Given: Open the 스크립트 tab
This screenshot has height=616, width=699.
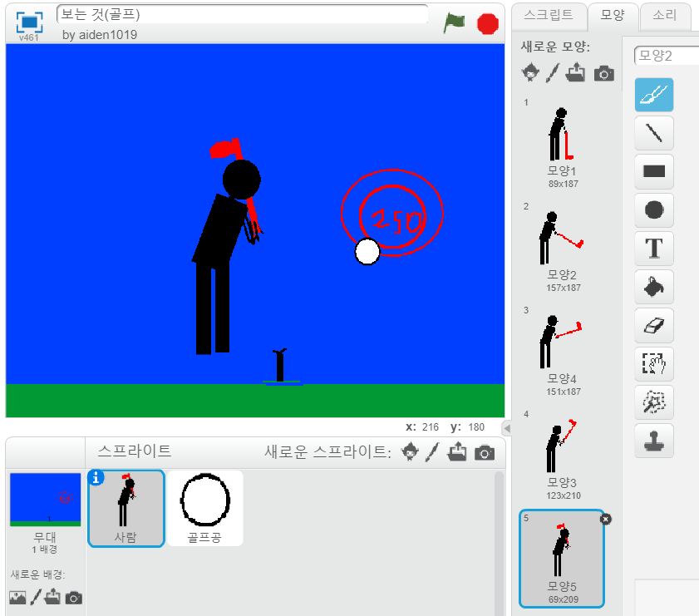Looking at the screenshot, I should pos(547,15).
